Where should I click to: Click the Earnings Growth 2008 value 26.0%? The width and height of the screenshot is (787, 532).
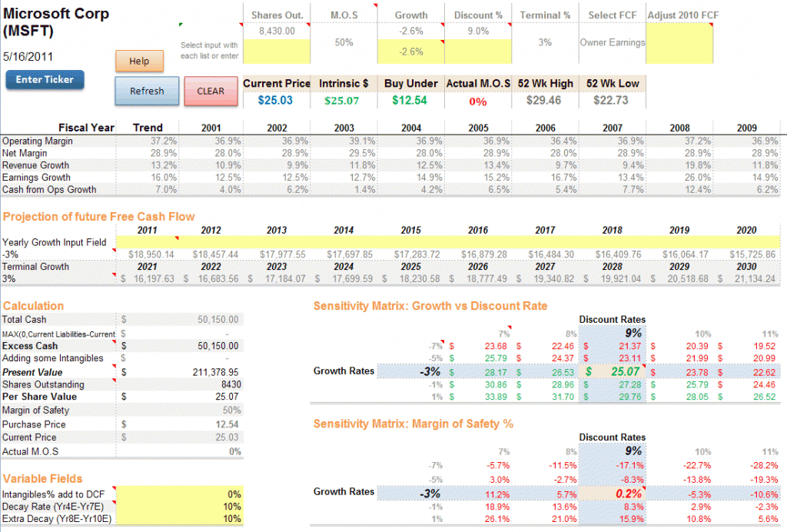pos(698,177)
